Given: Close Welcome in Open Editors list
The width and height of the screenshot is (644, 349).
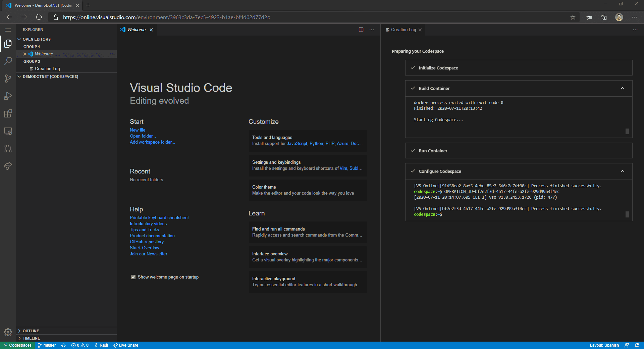Looking at the screenshot, I should [x=25, y=54].
